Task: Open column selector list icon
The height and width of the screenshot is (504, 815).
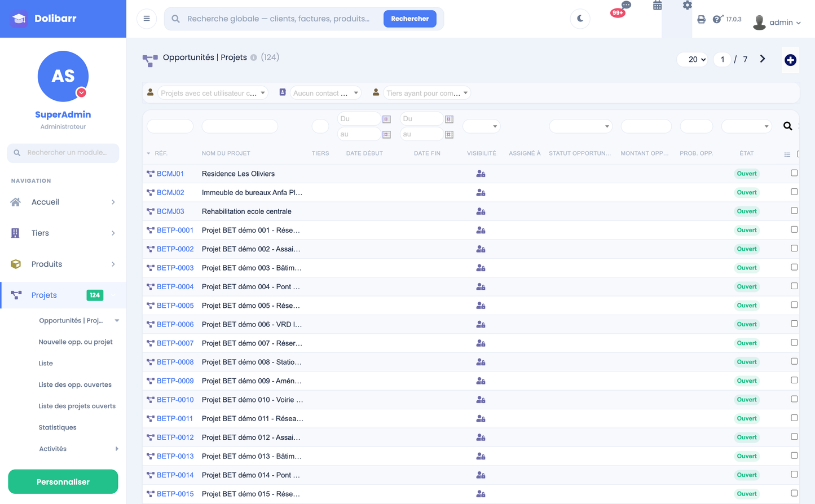Action: 787,154
